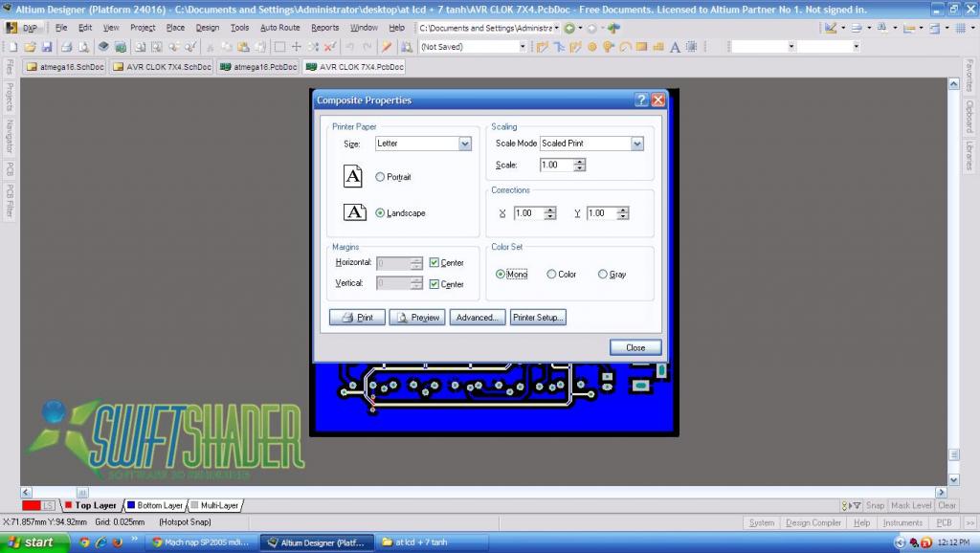
Task: Open the Auto Route menu
Action: (x=280, y=28)
